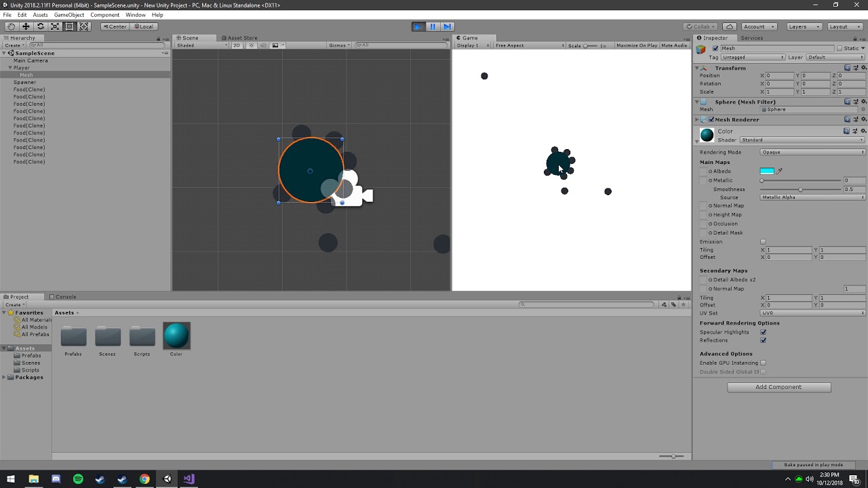Click Maximize On Play in Game view

point(637,45)
